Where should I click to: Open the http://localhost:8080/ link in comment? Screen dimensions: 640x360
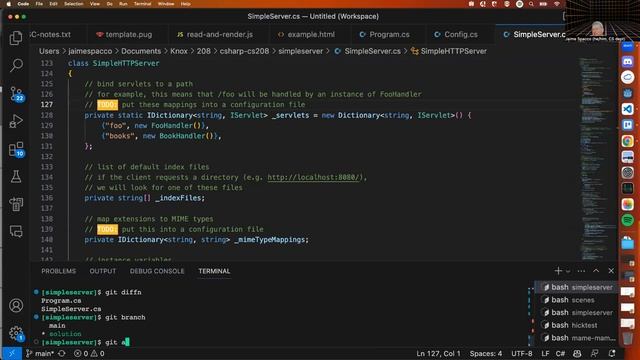point(313,177)
